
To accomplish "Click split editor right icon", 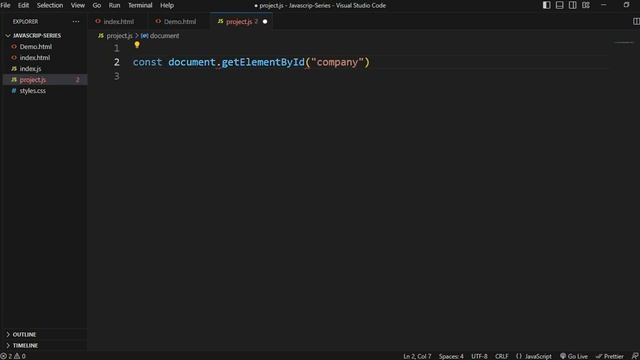I will click(636, 21).
